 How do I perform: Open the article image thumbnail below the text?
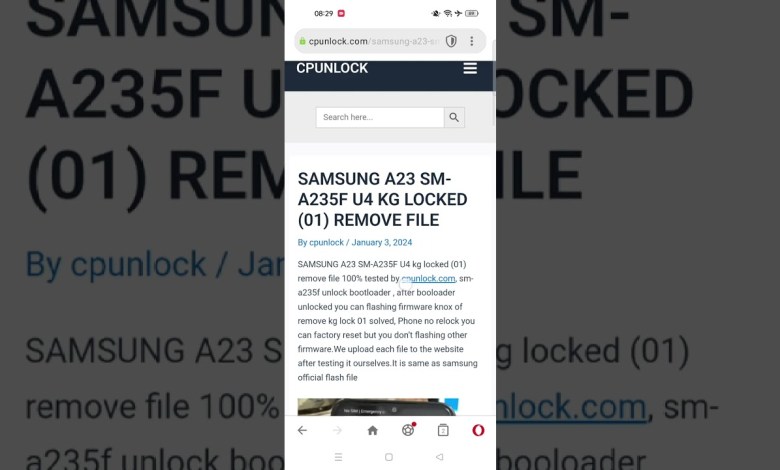point(378,407)
